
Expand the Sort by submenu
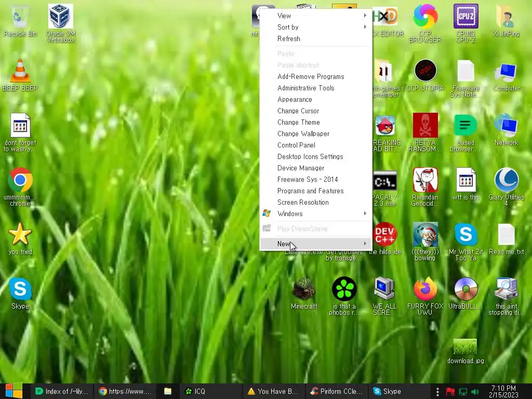click(x=316, y=27)
